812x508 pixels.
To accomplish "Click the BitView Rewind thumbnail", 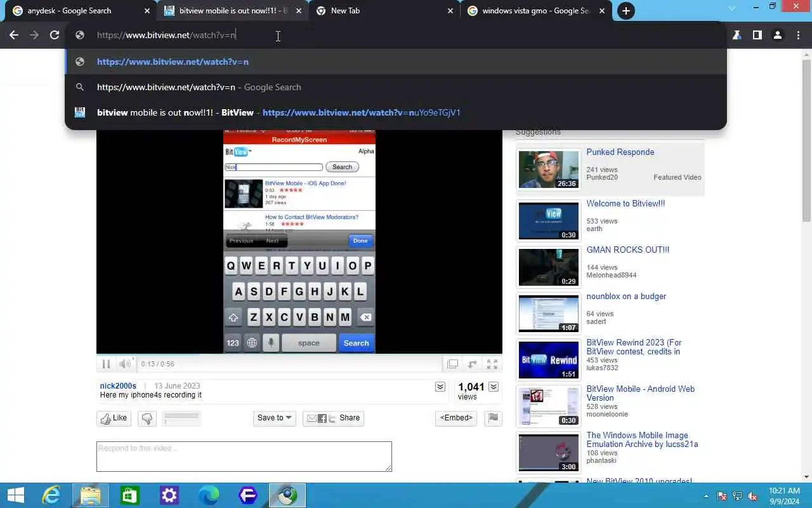I will point(549,360).
